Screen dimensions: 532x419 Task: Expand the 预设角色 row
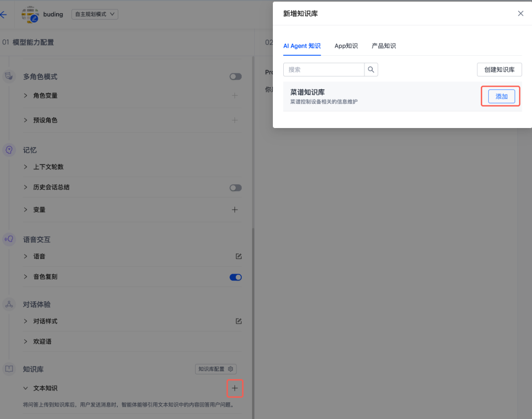26,120
